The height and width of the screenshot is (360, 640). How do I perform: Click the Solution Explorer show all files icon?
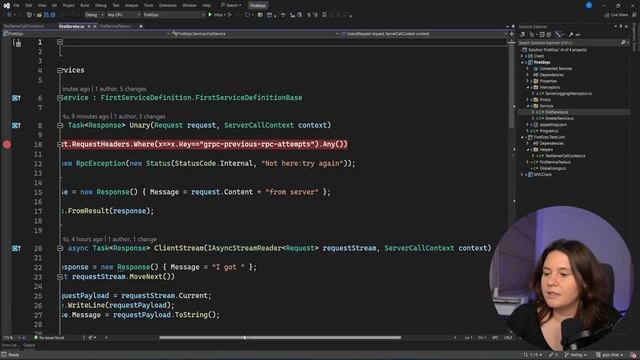point(549,35)
